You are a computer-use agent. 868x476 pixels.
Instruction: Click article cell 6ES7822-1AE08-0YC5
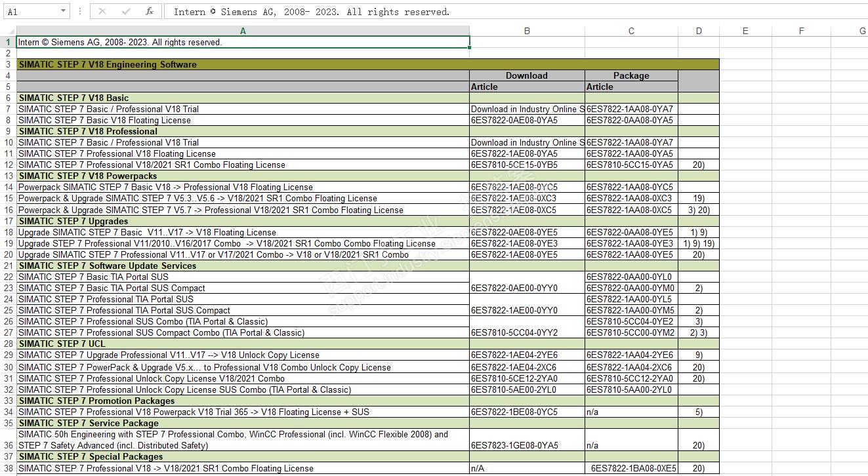(x=527, y=187)
